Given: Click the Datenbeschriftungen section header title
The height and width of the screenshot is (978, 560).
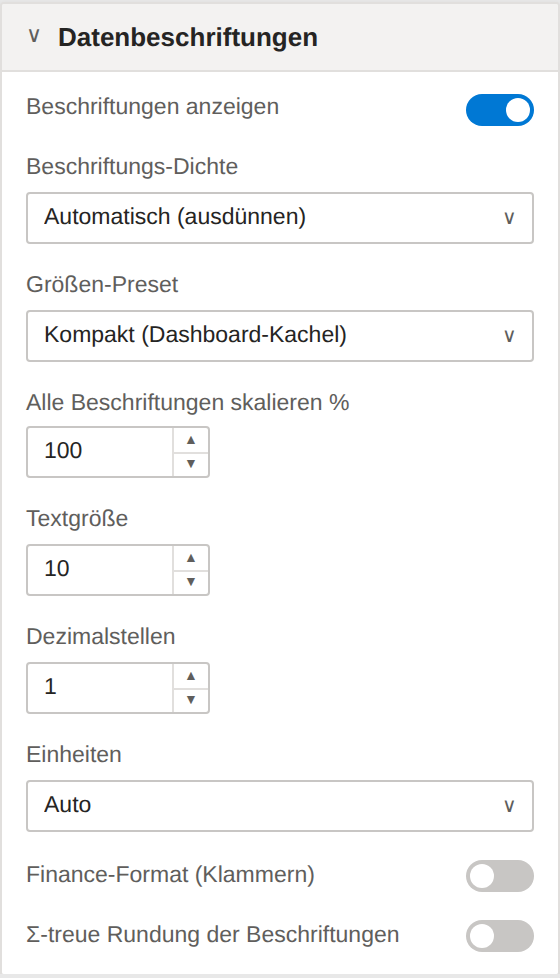Looking at the screenshot, I should click(x=188, y=37).
